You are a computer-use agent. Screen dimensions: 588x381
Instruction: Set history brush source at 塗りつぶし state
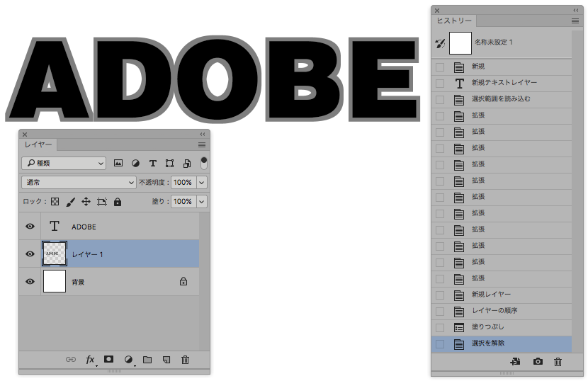tap(440, 328)
